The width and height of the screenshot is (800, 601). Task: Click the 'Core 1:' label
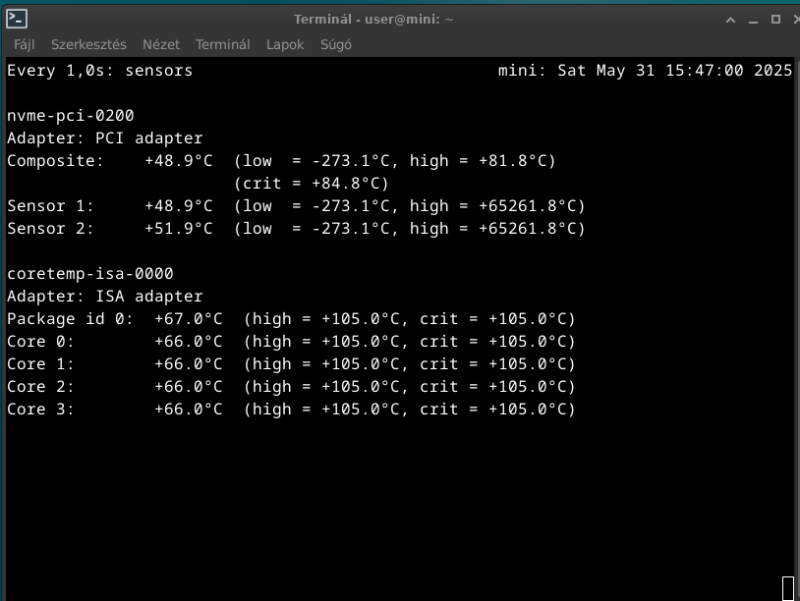[x=41, y=364]
